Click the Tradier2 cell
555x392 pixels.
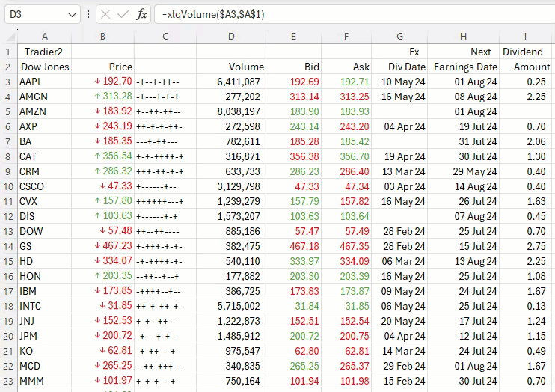(45, 52)
